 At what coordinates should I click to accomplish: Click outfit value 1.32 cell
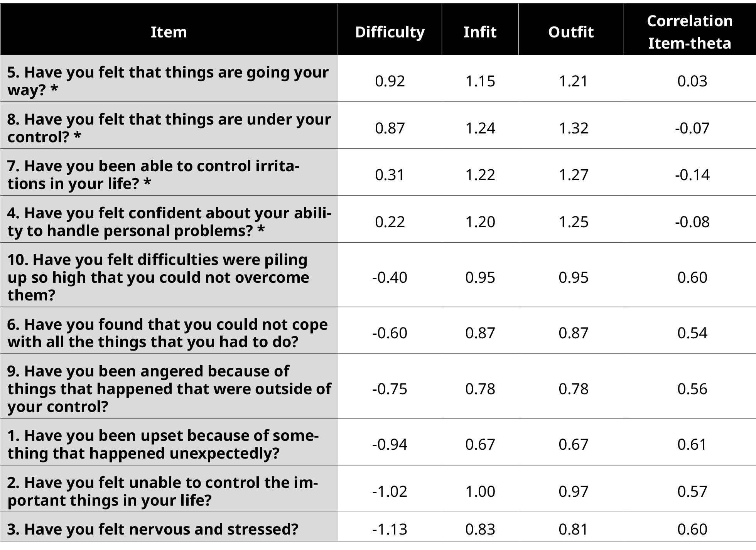[x=574, y=128]
